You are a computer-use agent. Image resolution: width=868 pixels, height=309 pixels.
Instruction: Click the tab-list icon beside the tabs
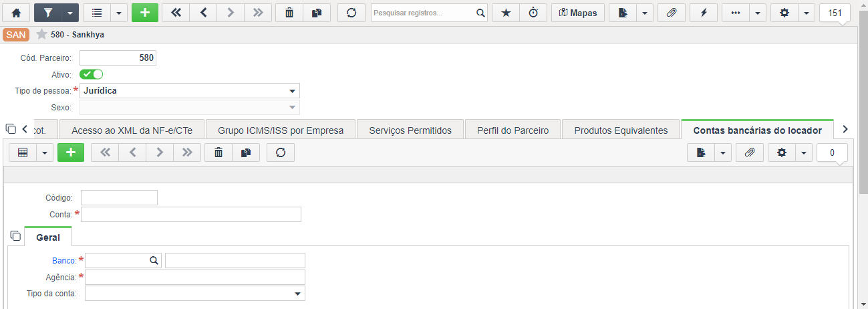pyautogui.click(x=11, y=128)
